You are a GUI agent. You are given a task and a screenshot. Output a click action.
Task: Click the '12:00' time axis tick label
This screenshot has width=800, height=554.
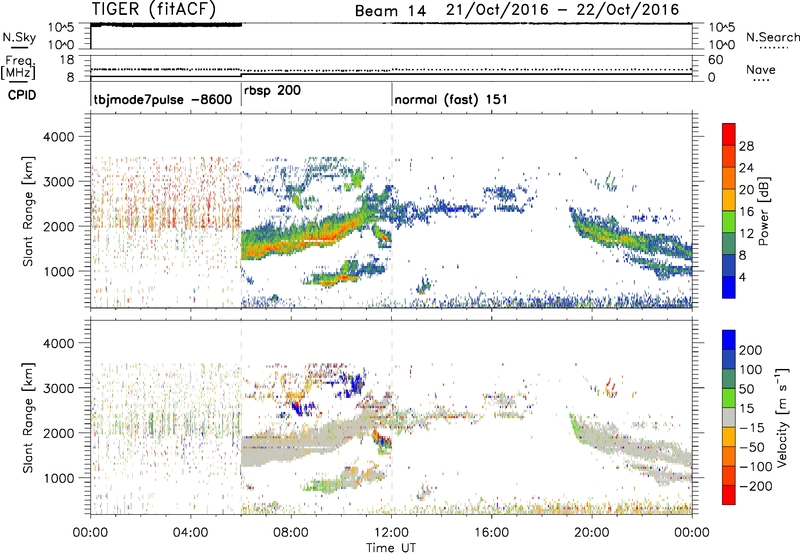391,533
